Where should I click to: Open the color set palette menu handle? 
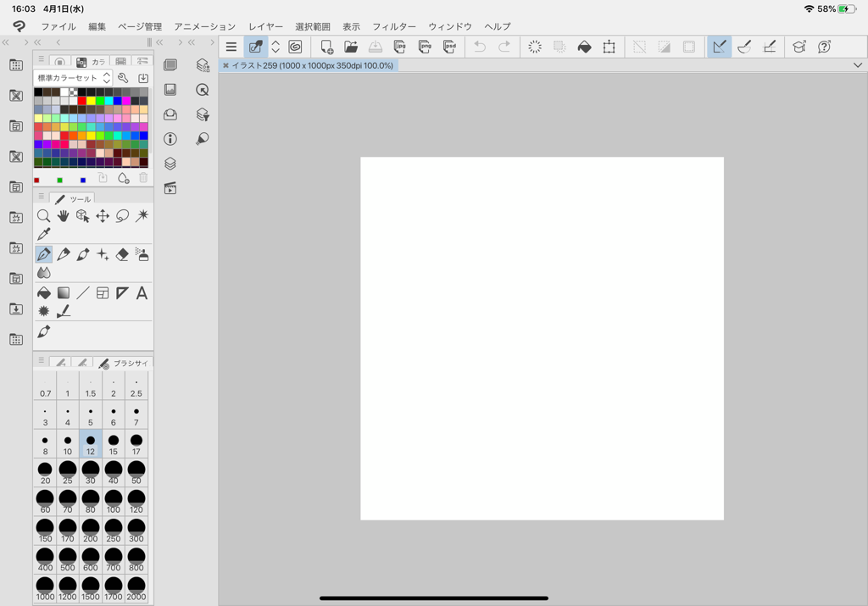pos(41,58)
